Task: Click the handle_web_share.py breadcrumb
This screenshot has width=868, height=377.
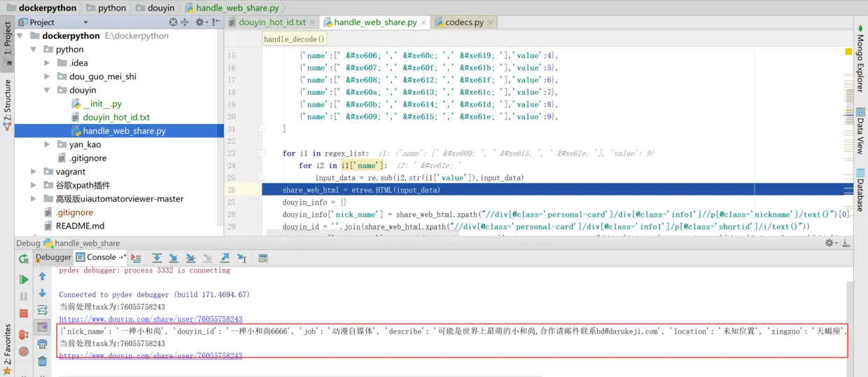Action: coord(233,8)
